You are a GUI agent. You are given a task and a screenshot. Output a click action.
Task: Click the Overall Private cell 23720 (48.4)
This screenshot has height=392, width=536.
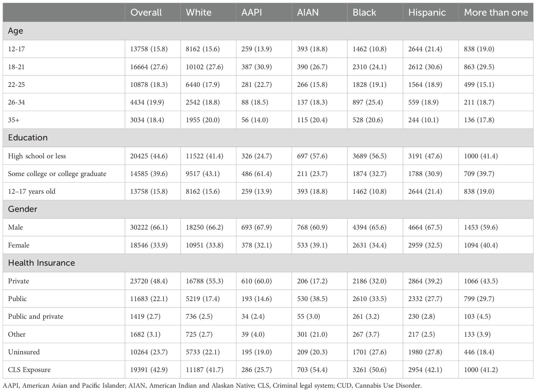[x=149, y=281]
